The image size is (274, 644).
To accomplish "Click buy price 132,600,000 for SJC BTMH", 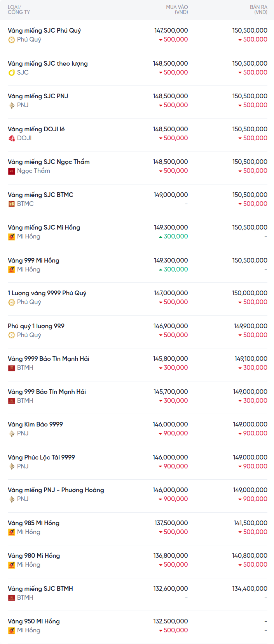I will [x=171, y=589].
